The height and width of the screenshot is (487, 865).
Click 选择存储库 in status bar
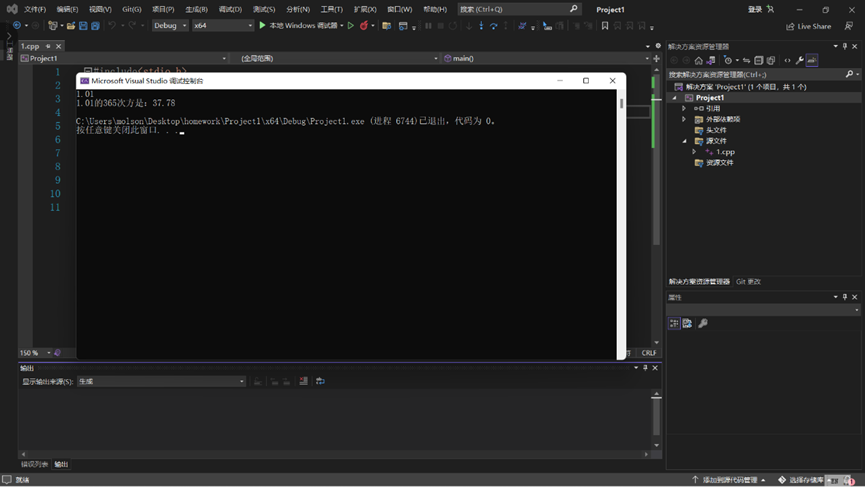(802, 480)
